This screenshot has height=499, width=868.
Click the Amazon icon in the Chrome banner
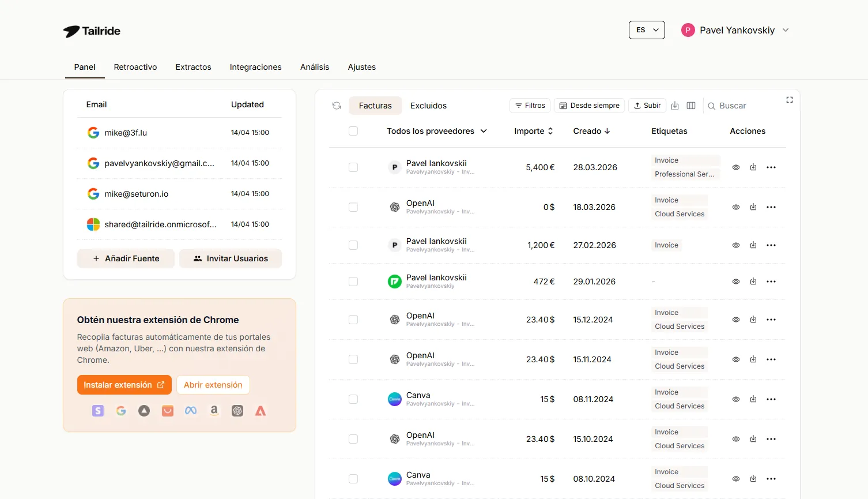tap(214, 411)
